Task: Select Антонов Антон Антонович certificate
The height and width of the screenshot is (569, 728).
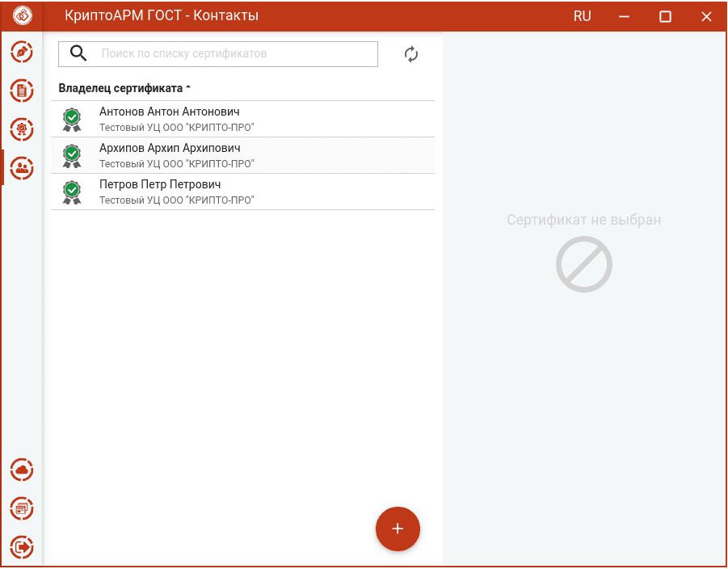Action: [243, 119]
